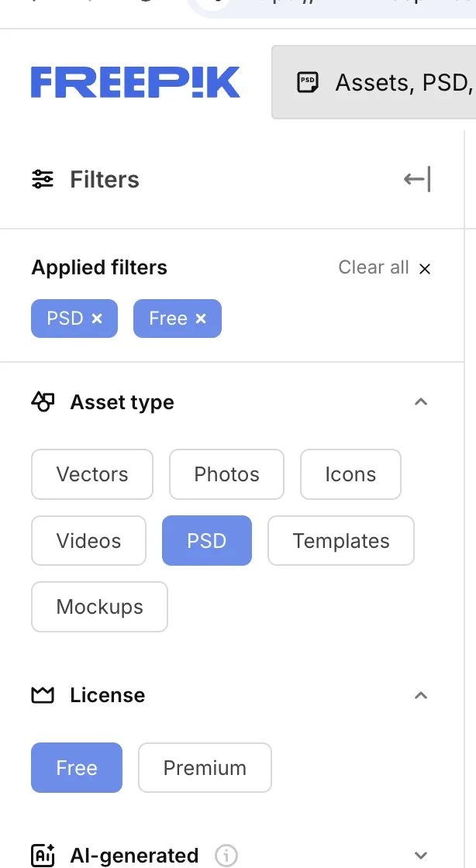Viewport: 476px width, 868px height.
Task: Collapse the License section chevron
Action: pos(421,695)
